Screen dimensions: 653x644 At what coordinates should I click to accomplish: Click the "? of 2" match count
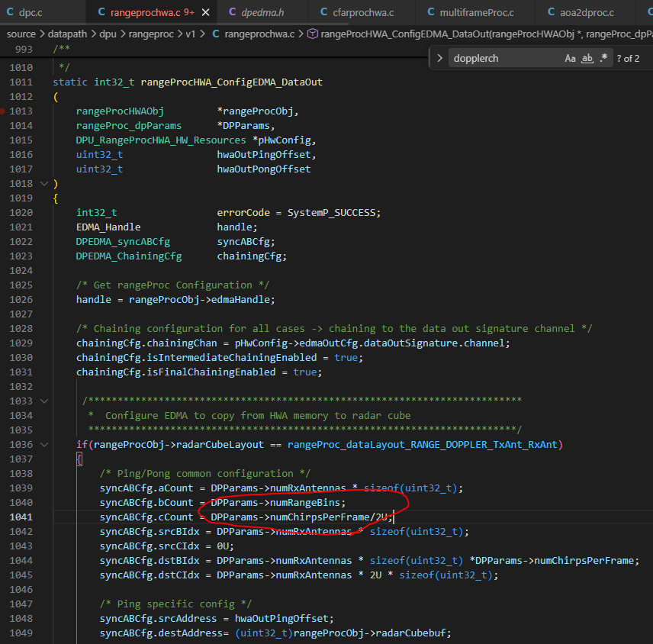(628, 58)
